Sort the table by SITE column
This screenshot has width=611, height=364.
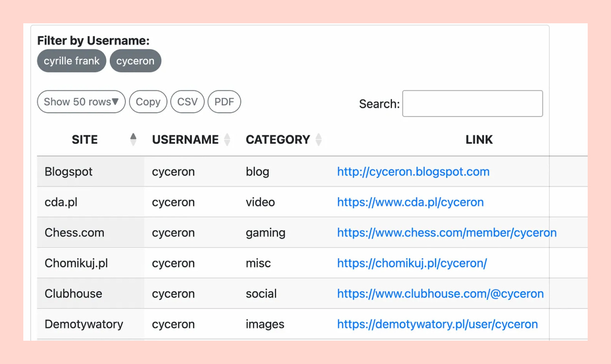click(x=91, y=140)
